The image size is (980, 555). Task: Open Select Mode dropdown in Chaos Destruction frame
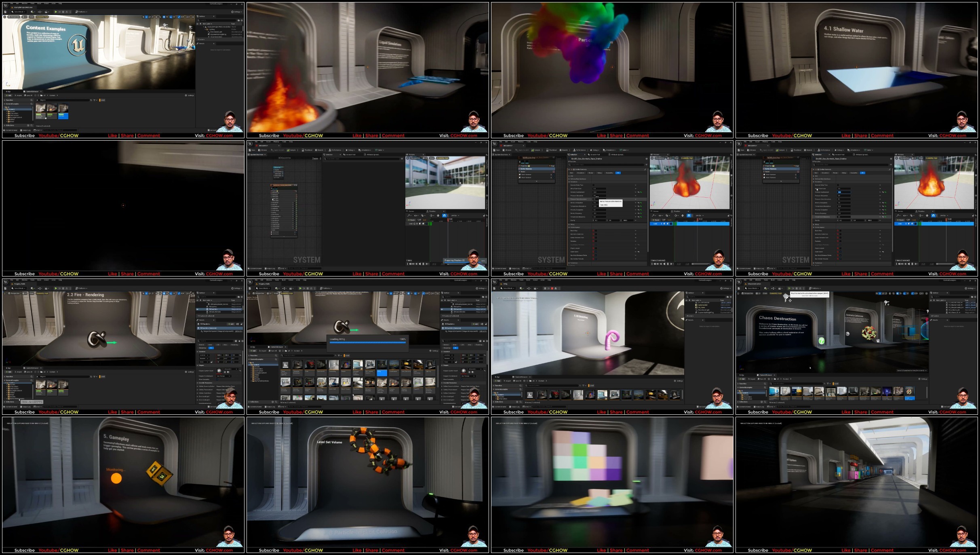point(752,288)
